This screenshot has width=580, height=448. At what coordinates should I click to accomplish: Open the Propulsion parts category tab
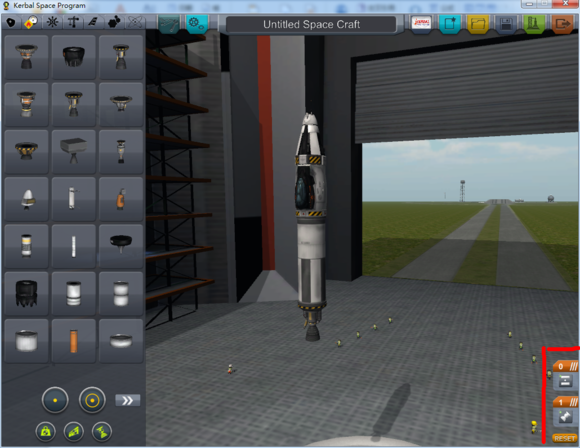[31, 23]
